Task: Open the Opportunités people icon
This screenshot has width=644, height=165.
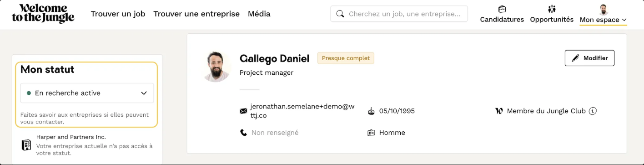Action: [x=552, y=9]
